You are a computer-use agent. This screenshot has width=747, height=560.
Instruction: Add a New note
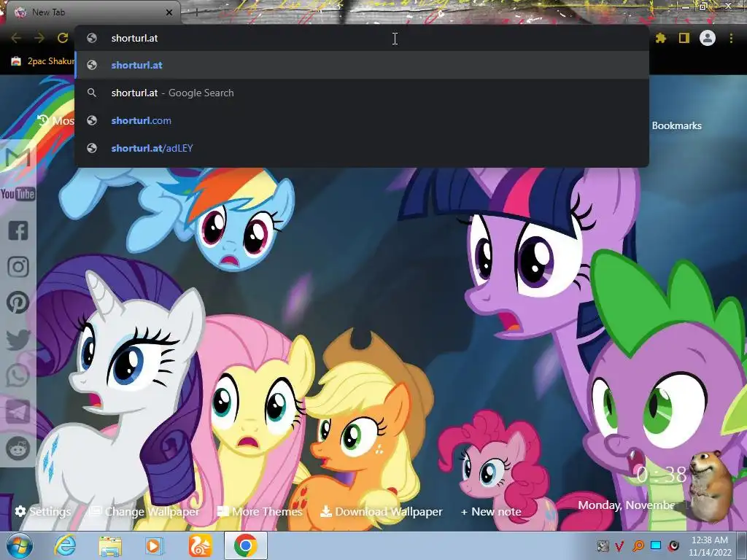point(491,511)
